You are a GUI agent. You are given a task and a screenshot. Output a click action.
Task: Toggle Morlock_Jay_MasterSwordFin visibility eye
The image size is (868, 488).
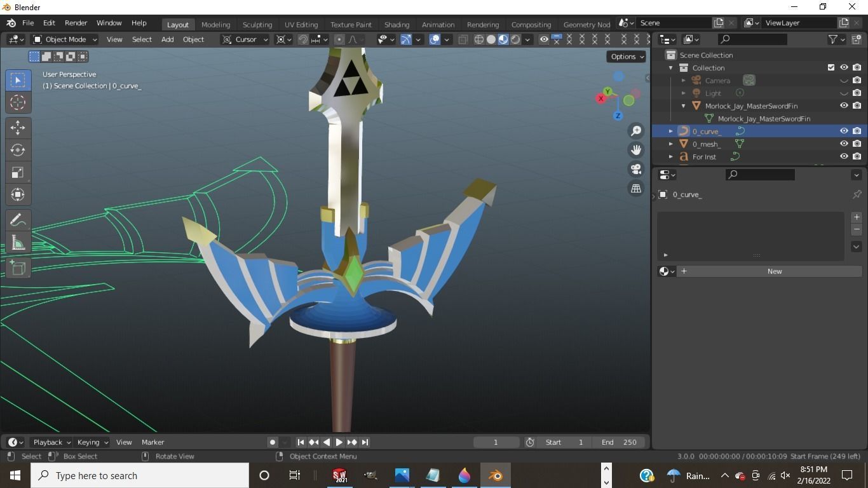[x=844, y=105]
